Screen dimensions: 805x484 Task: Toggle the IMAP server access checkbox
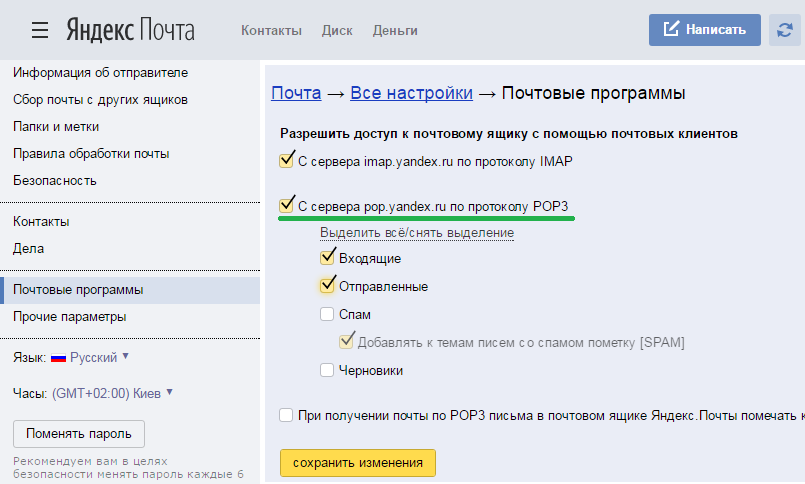pos(286,160)
